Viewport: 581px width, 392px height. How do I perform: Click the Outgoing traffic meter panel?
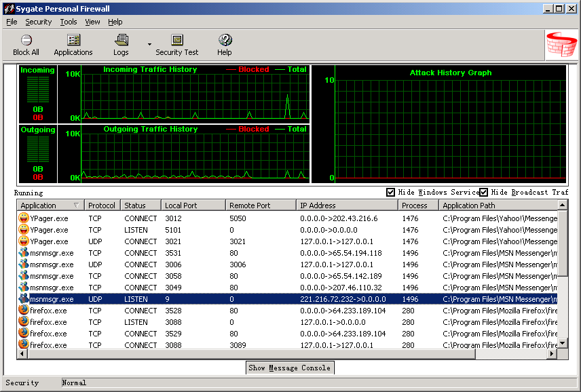[x=38, y=154]
